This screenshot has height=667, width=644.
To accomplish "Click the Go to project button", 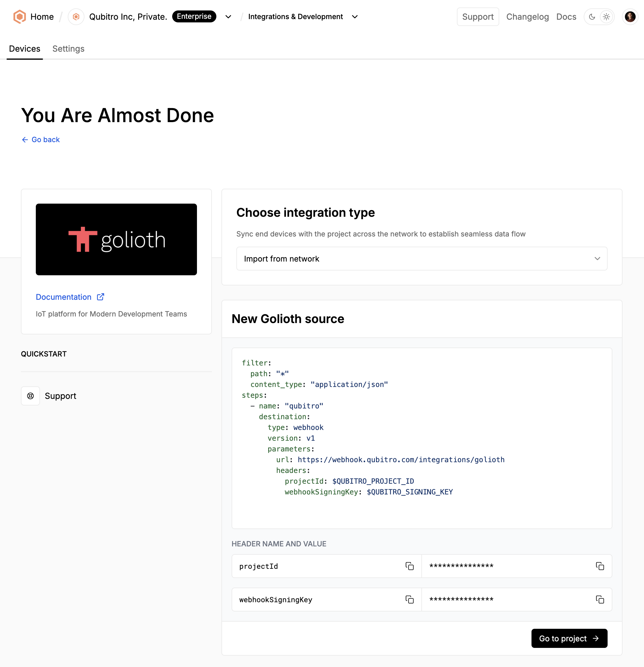I will 569,638.
